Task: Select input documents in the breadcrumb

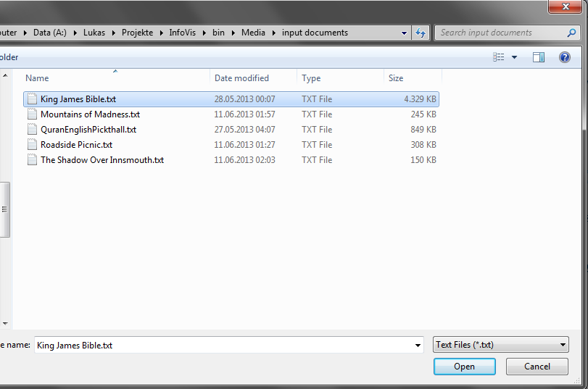Action: [315, 33]
